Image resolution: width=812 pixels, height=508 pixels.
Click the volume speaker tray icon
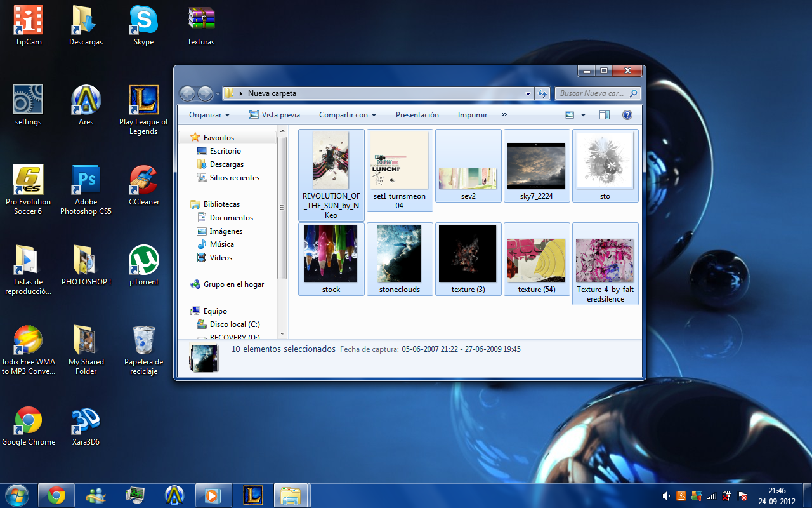tap(666, 496)
